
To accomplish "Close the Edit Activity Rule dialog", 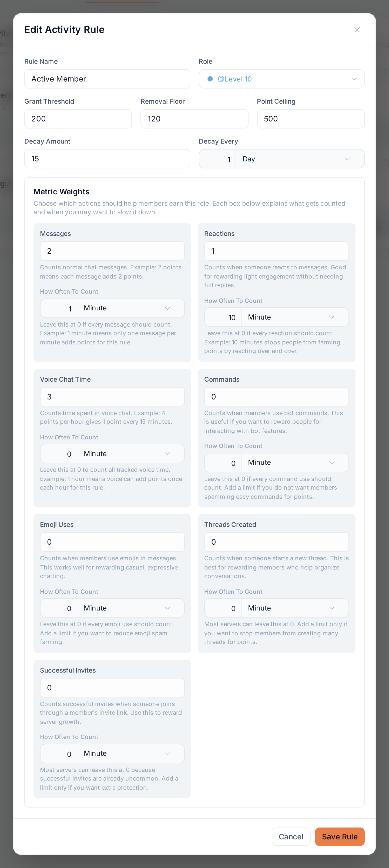I will [357, 30].
